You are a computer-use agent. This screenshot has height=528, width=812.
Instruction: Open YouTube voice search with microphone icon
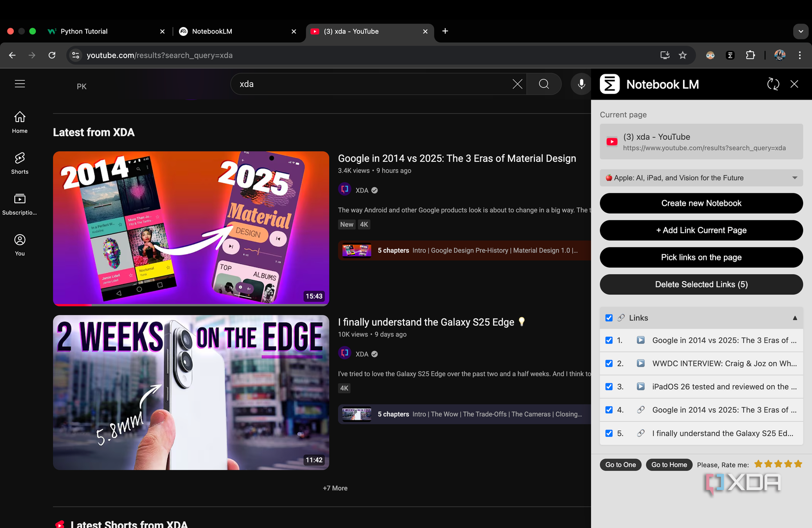coord(581,84)
